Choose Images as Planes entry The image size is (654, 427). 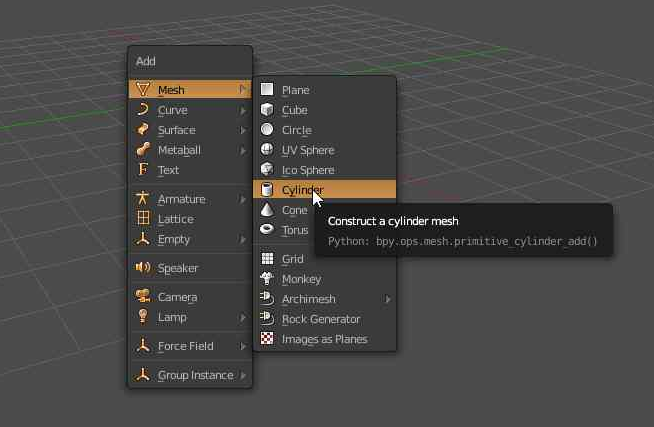click(x=324, y=339)
